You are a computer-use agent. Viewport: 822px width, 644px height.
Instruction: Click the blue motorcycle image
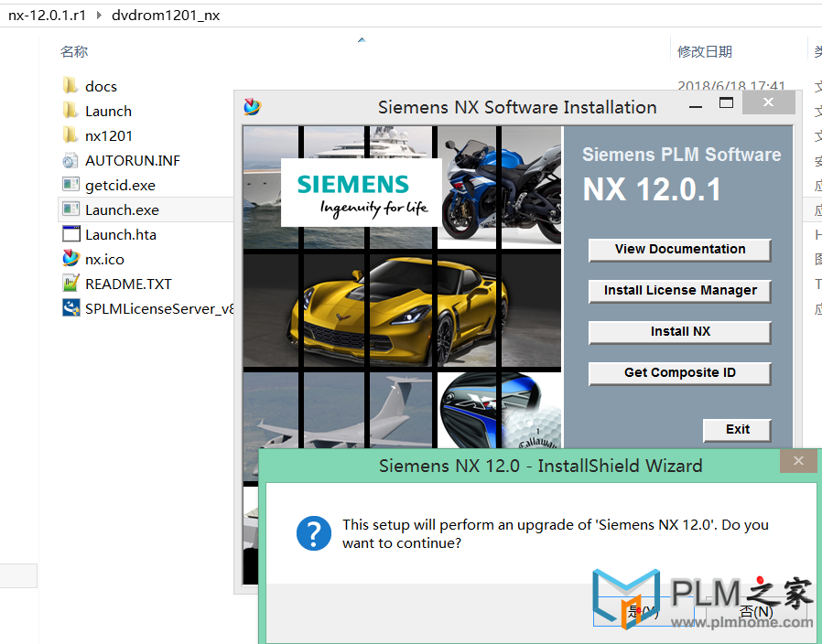coord(500,187)
